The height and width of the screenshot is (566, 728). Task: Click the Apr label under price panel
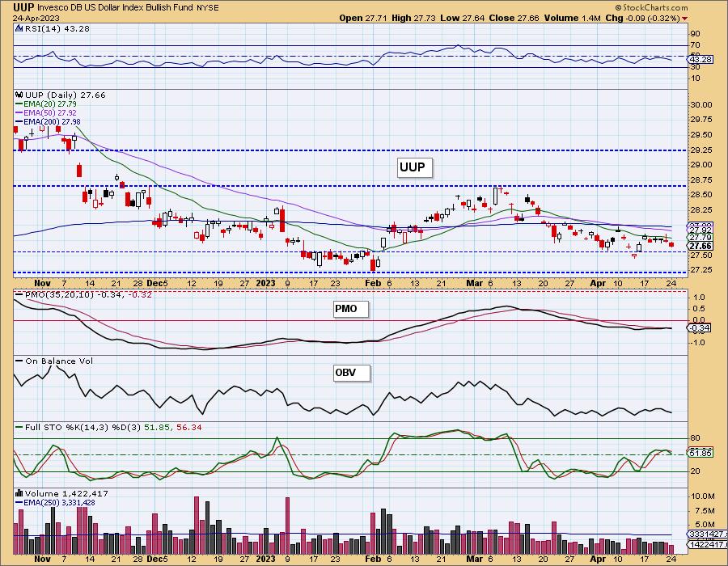point(598,283)
